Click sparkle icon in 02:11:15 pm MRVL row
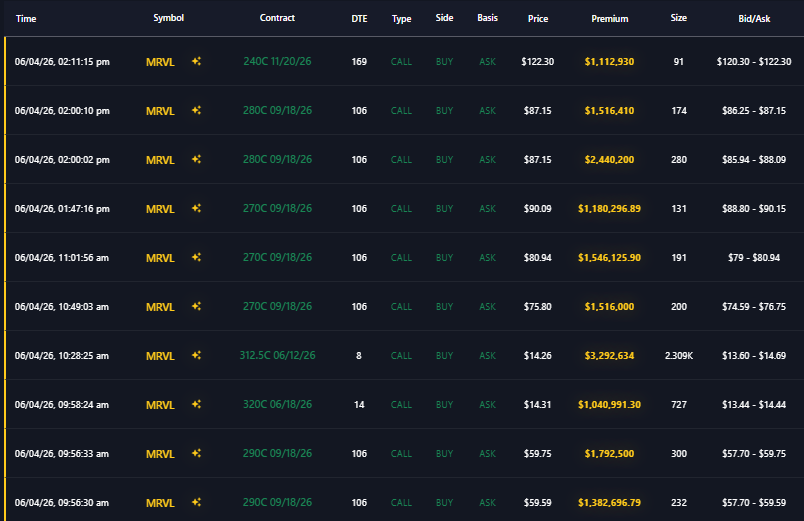This screenshot has height=521, width=804. (196, 62)
